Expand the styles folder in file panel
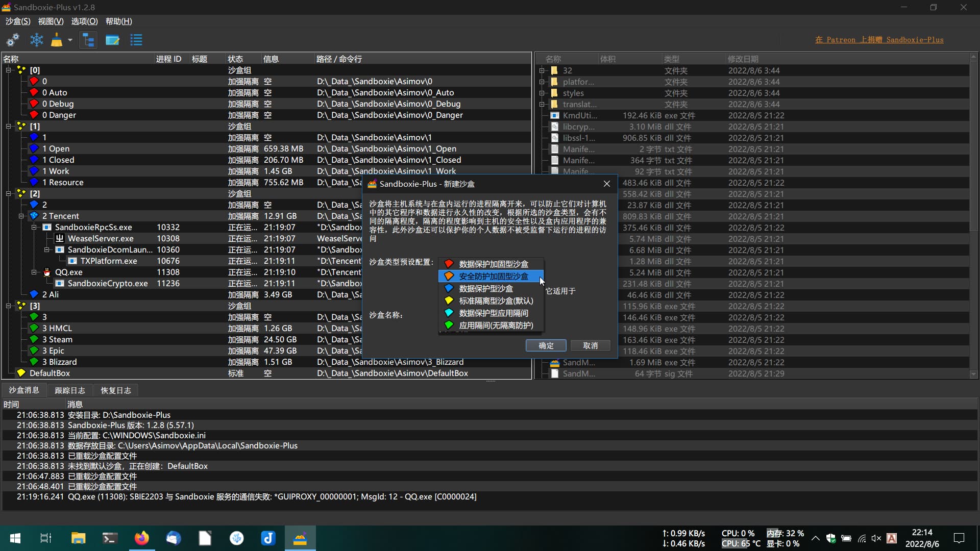The width and height of the screenshot is (980, 551). coord(542,93)
